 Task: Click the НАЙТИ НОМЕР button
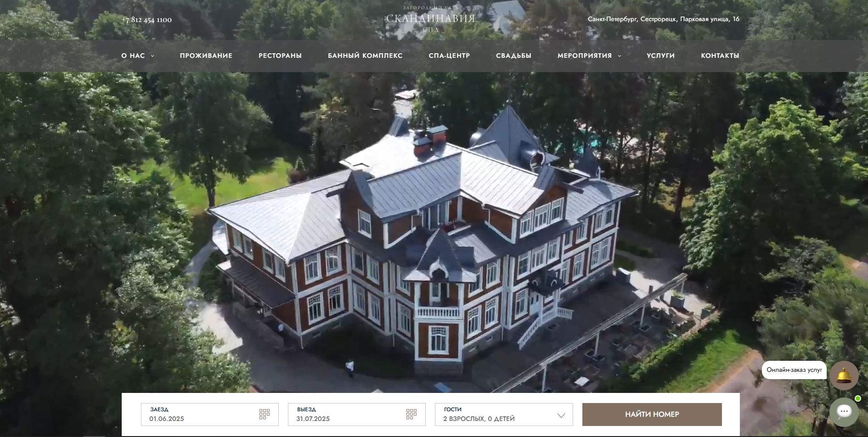click(x=652, y=415)
